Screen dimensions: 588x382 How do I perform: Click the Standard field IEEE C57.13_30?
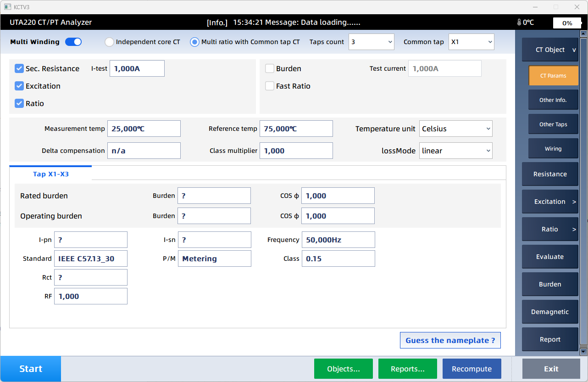pyautogui.click(x=91, y=258)
